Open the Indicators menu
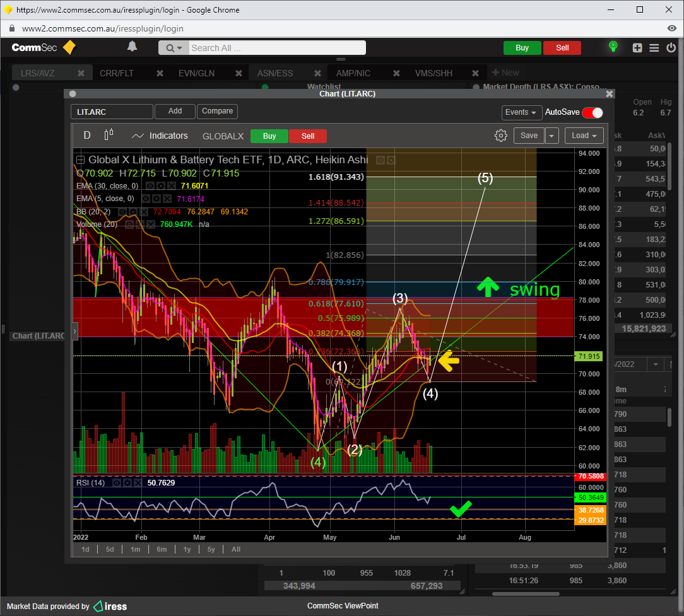 (160, 136)
